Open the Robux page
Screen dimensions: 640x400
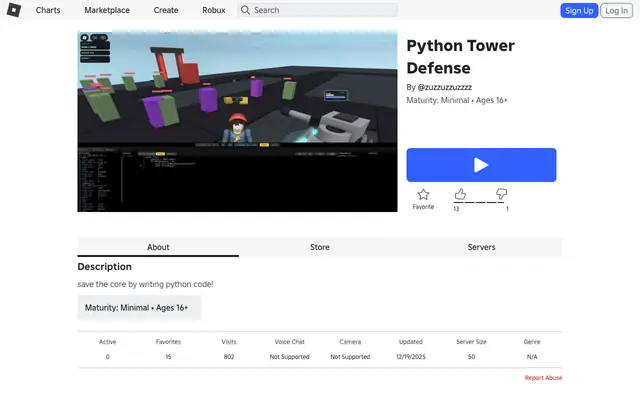pos(213,10)
